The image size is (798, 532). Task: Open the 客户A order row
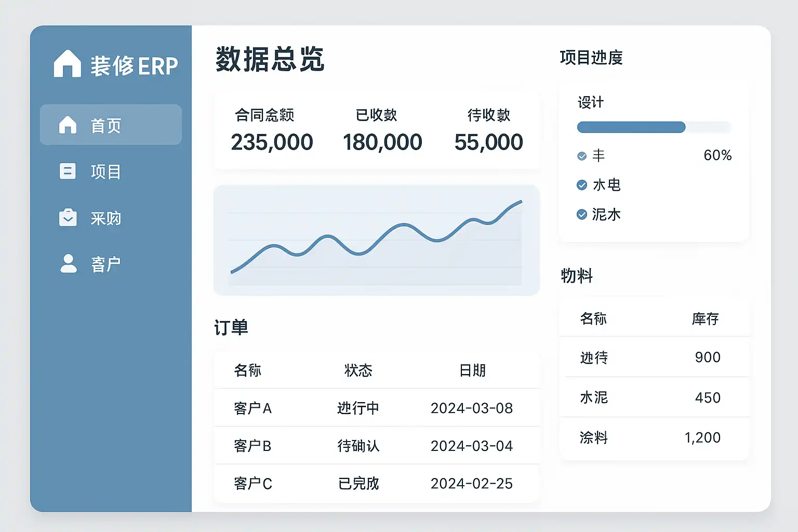pyautogui.click(x=252, y=408)
